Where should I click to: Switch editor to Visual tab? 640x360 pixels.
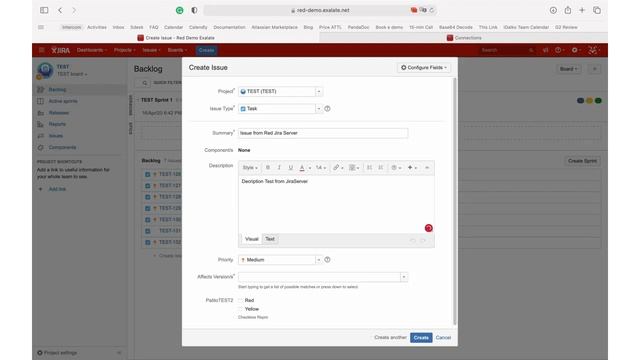251,239
